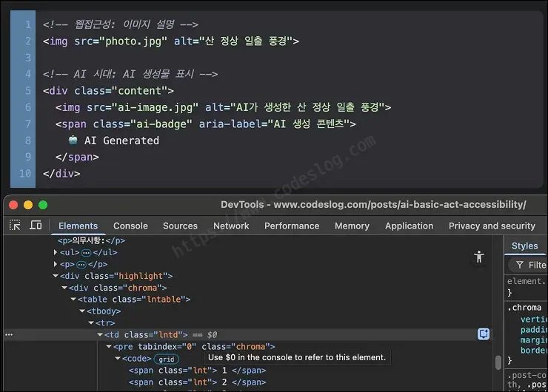548x392 pixels.
Task: Collapse the pre tabindex chroma node
Action: [109, 347]
